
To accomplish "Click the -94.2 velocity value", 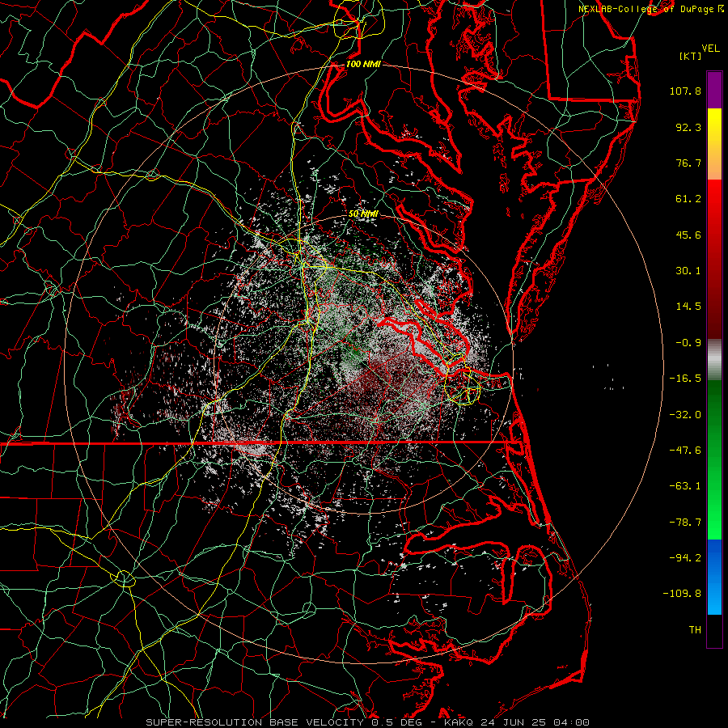I will [x=685, y=558].
